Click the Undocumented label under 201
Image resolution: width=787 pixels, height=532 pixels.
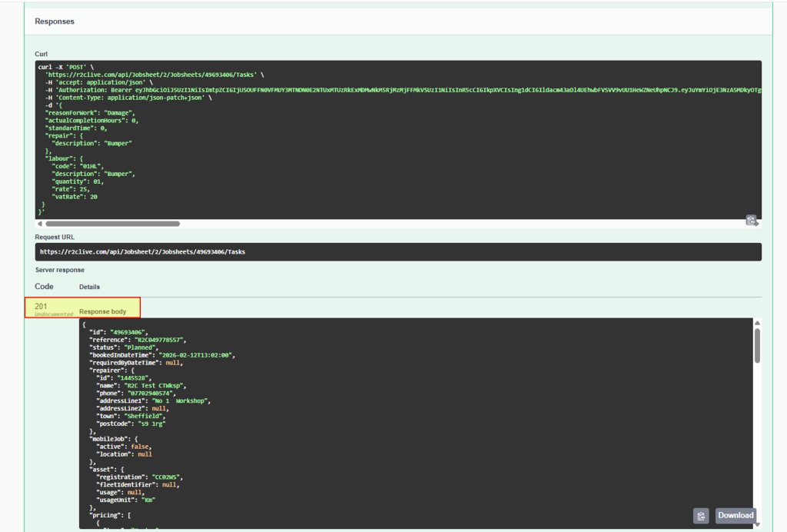54,314
